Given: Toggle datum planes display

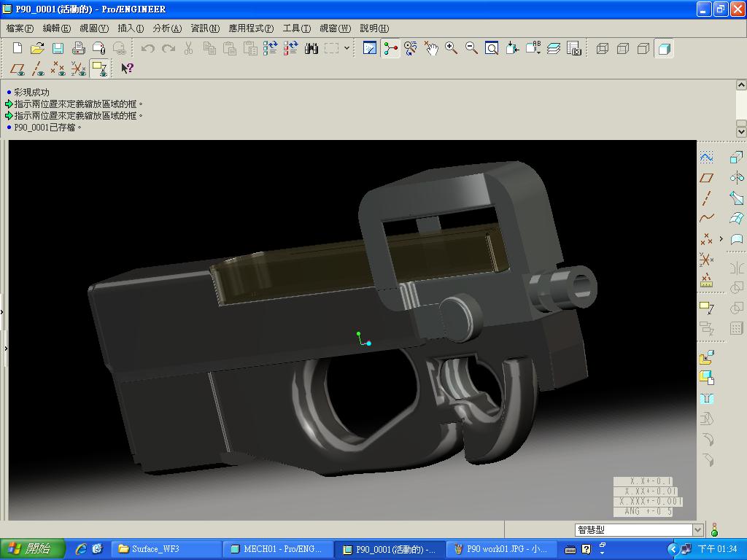Looking at the screenshot, I should [x=18, y=69].
